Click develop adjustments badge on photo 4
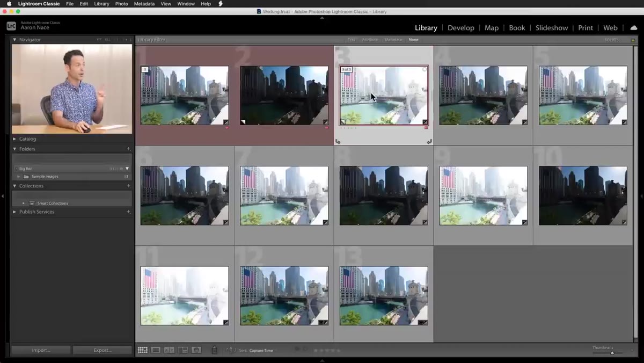644x363 pixels. click(525, 122)
